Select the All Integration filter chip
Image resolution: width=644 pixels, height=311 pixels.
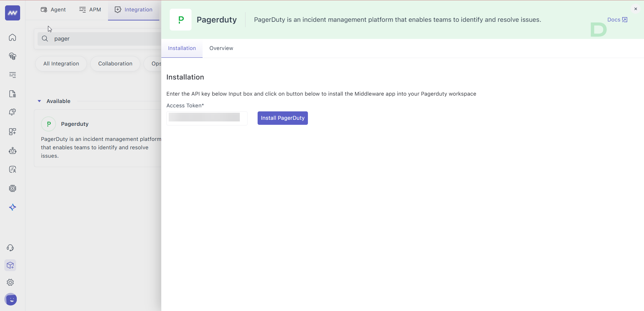pos(61,63)
